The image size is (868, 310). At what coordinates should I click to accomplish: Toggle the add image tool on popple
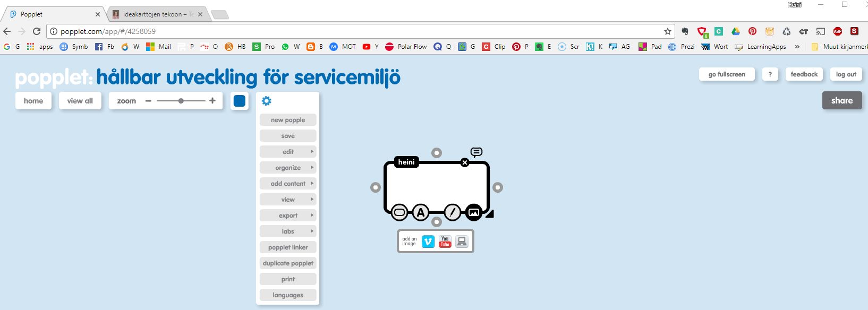point(473,213)
